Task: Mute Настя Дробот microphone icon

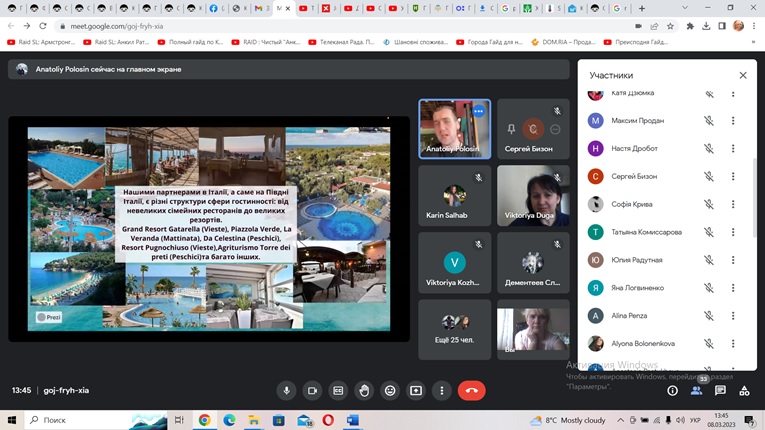Action: click(x=709, y=148)
